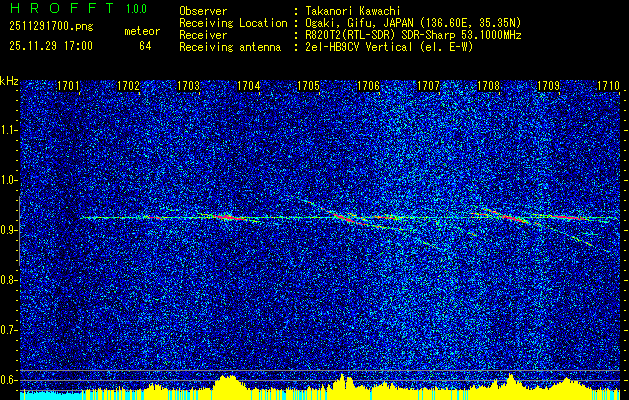Click the Observer field label
This screenshot has height=400, width=629.
coord(203,11)
